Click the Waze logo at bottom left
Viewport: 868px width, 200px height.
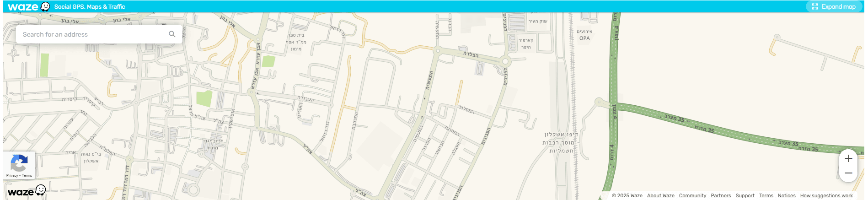pyautogui.click(x=27, y=191)
